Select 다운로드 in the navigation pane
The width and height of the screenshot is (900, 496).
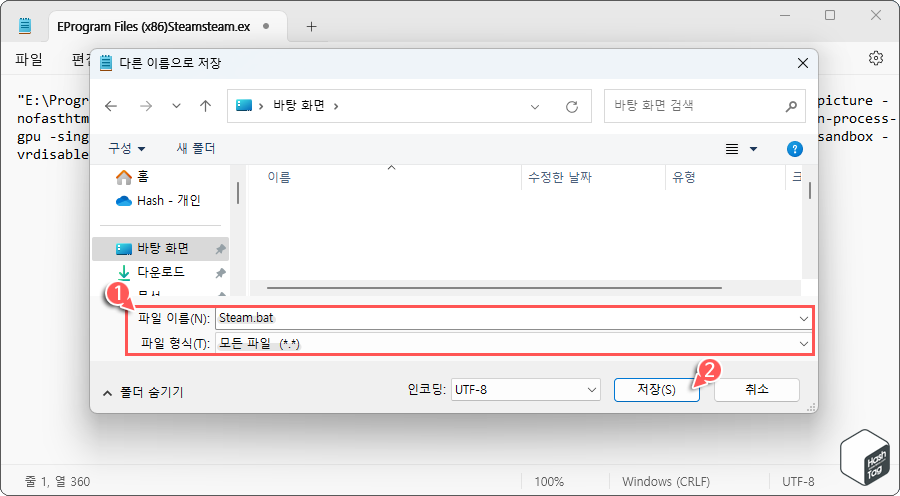pyautogui.click(x=152, y=272)
